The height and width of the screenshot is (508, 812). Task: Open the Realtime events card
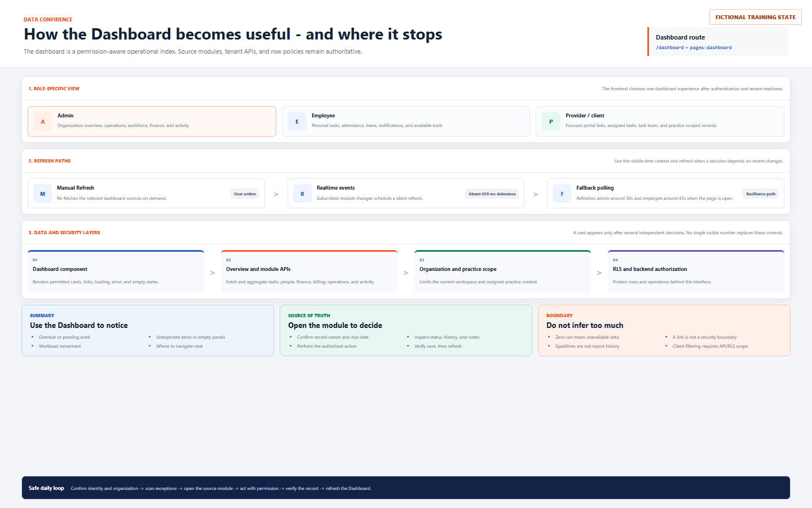(406, 194)
